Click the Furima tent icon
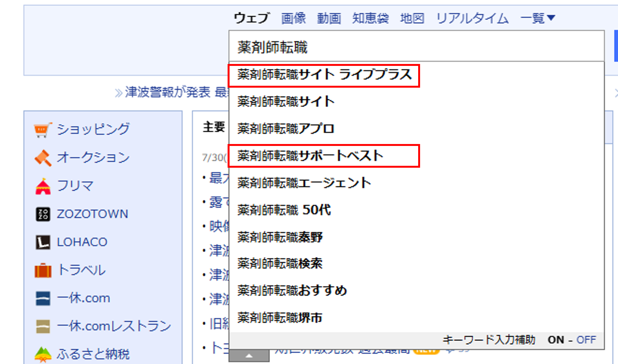The width and height of the screenshot is (618, 364). tap(43, 186)
